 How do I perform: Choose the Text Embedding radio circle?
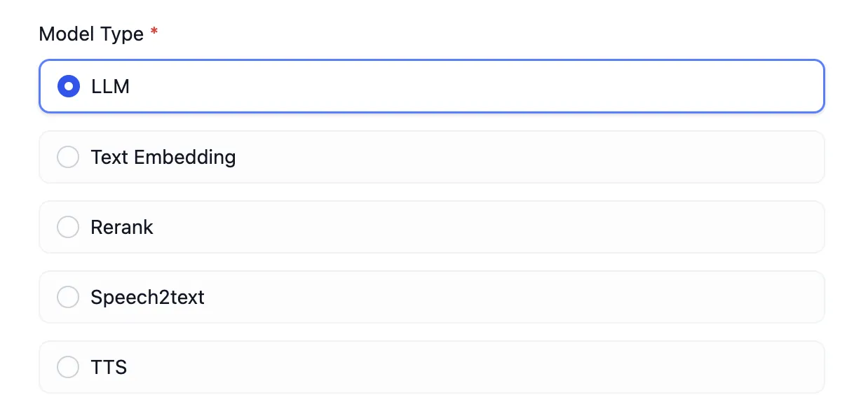click(68, 157)
